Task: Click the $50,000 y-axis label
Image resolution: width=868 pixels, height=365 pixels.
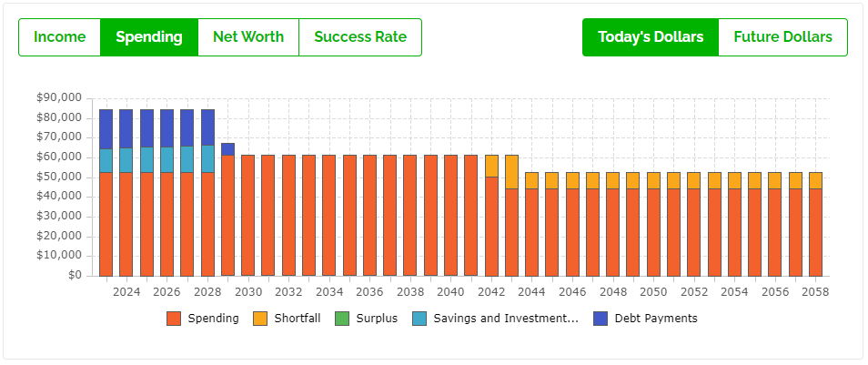Action: 58,177
